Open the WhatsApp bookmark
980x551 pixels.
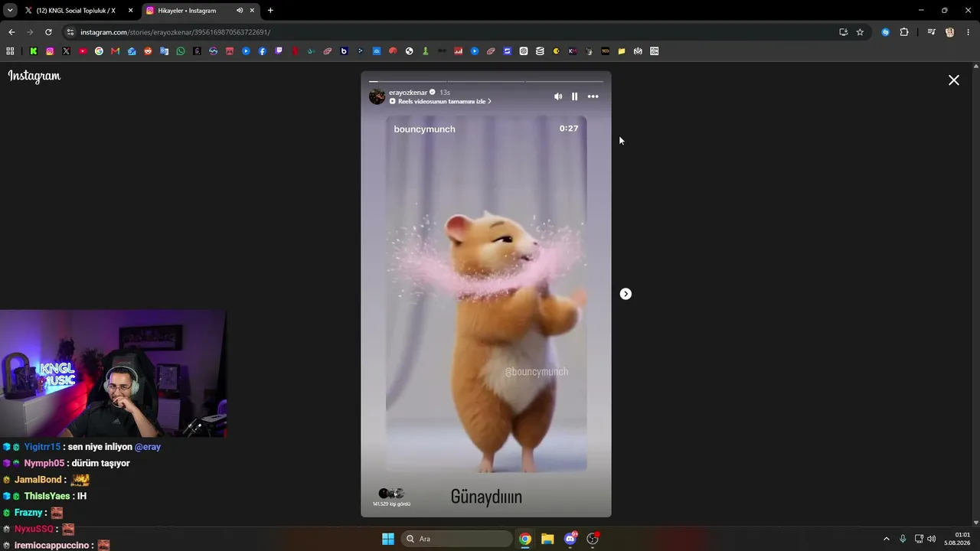181,51
